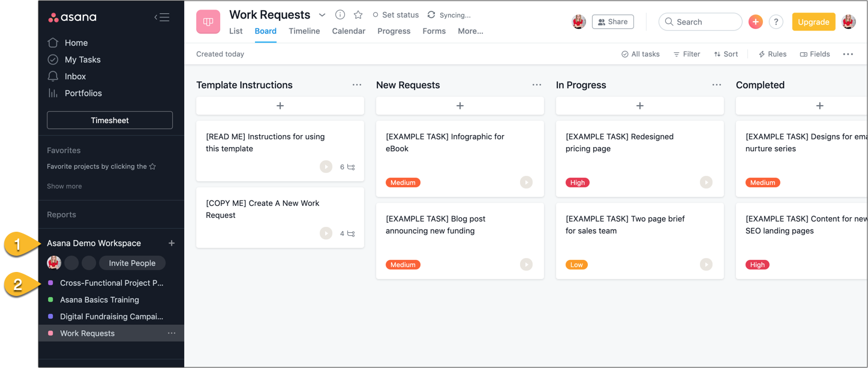This screenshot has height=368, width=868.
Task: Open the READ ME Instructions card
Action: click(280, 151)
